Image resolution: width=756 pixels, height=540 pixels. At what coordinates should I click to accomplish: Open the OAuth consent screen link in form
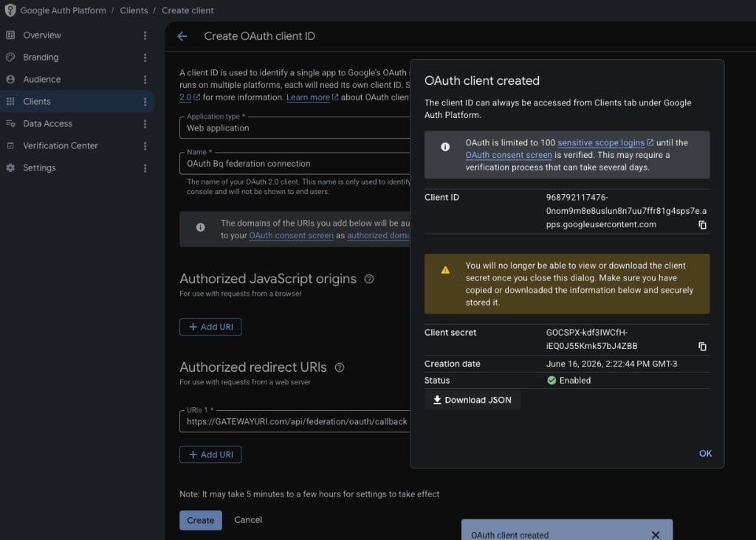[x=291, y=235]
